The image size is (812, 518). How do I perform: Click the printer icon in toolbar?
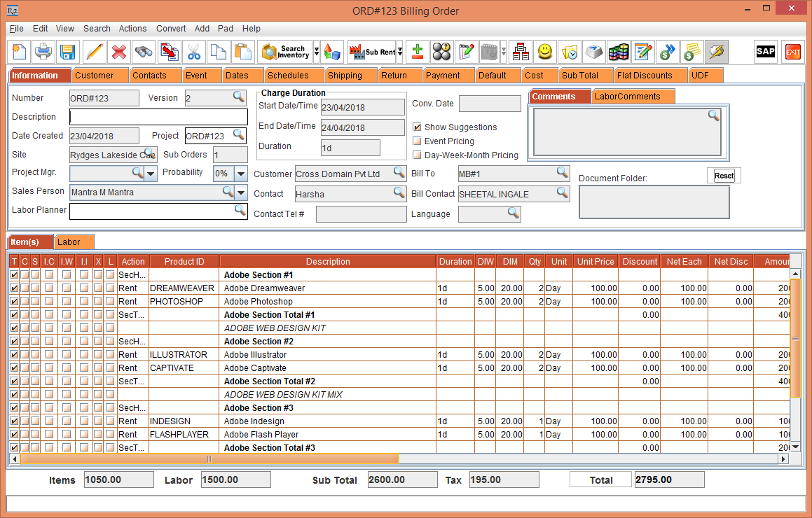43,52
